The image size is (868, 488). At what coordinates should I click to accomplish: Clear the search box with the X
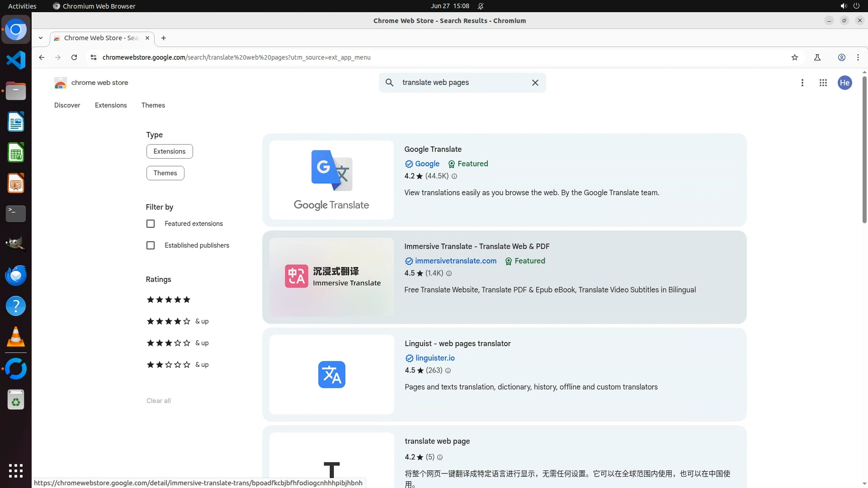click(535, 83)
